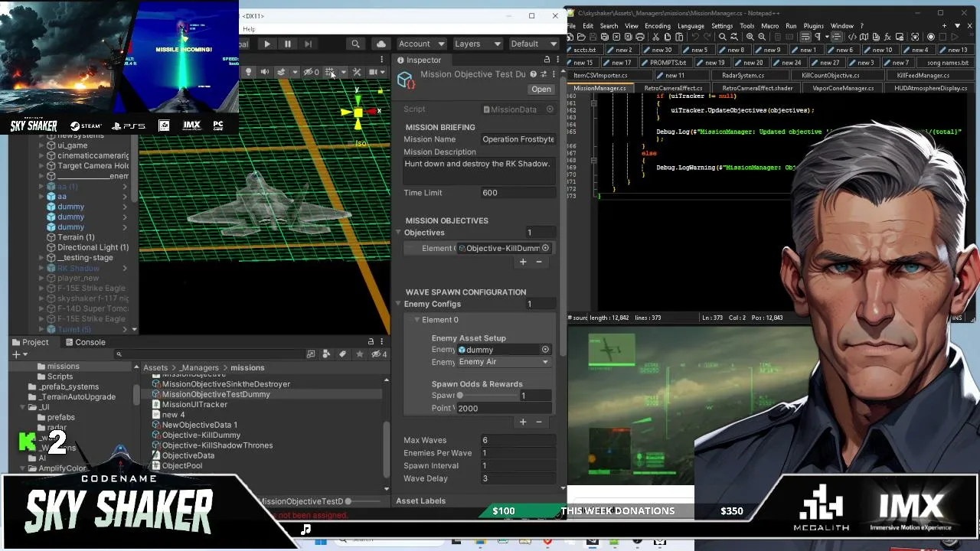Toggle scene lighting bulb icon
The width and height of the screenshot is (980, 551).
tap(248, 72)
